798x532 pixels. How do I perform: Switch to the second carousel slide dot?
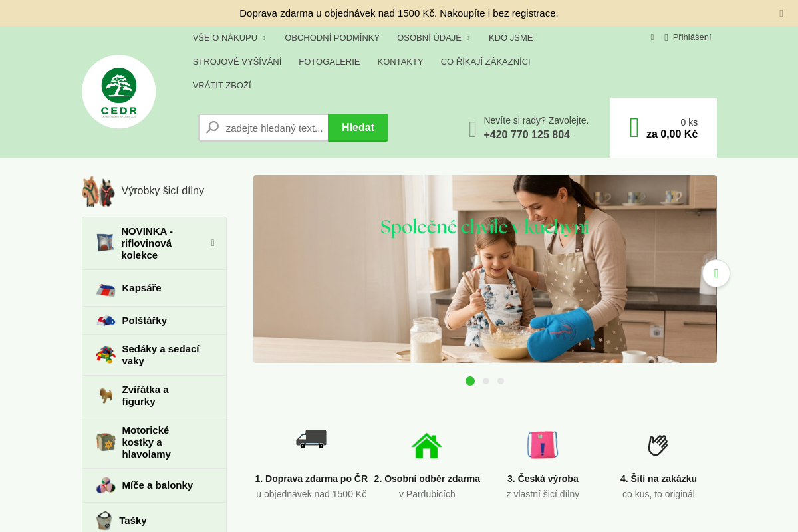pos(486,381)
